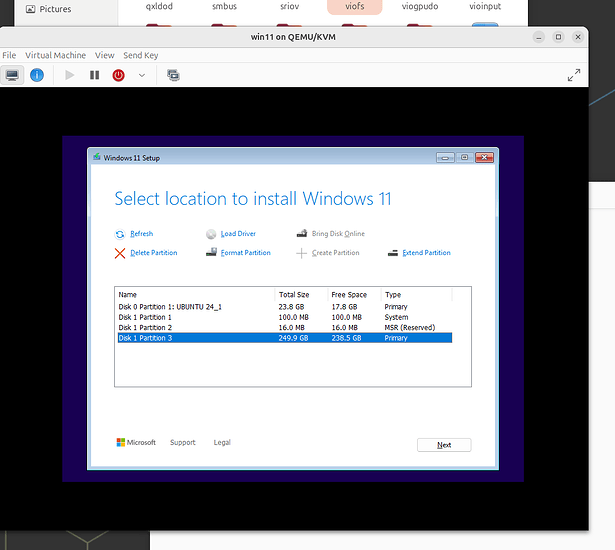The width and height of the screenshot is (615, 550).
Task: Select the Disk 1 Partition 2 row
Action: click(285, 328)
